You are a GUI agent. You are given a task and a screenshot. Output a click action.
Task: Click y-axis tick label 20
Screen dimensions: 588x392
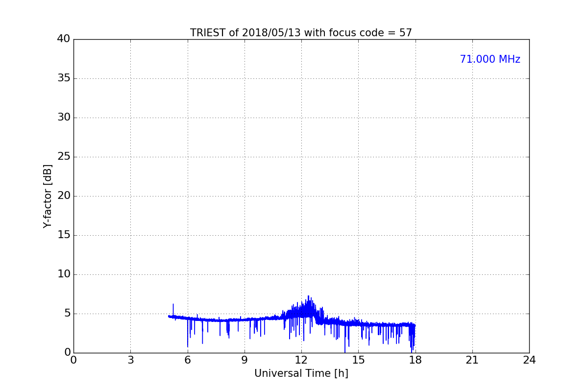[x=64, y=196]
